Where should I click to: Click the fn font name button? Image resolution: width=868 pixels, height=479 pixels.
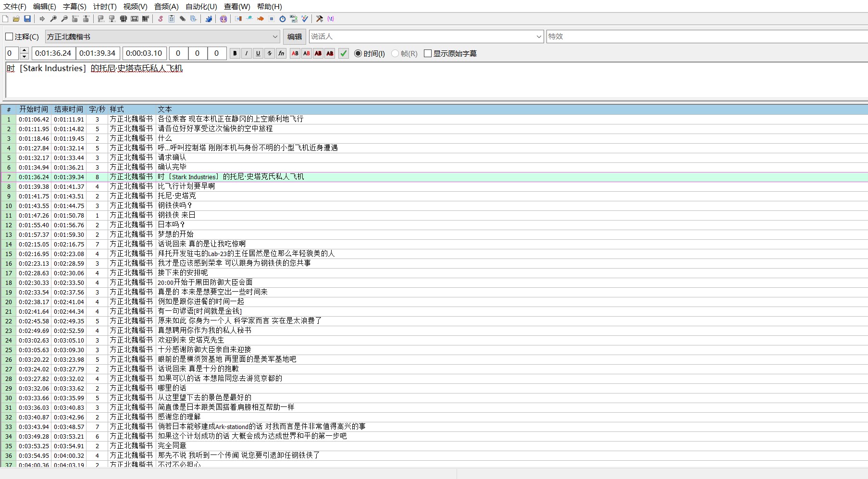281,53
